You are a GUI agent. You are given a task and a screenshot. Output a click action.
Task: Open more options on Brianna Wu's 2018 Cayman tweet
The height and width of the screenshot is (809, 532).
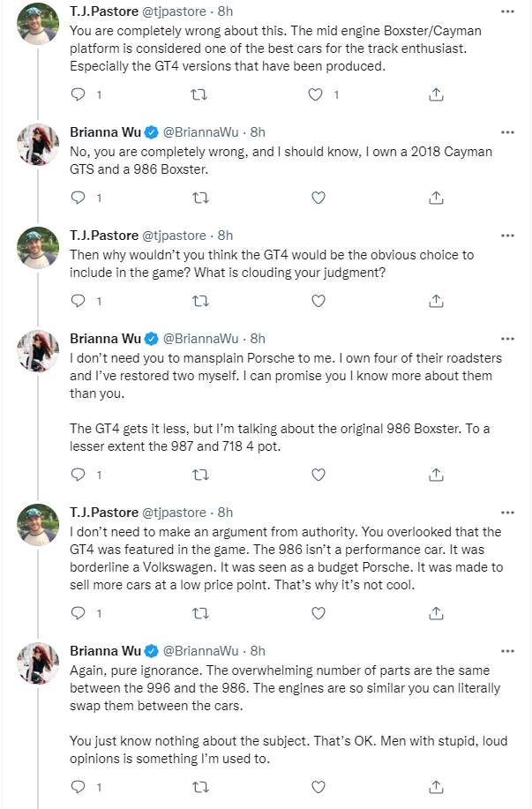tap(508, 132)
